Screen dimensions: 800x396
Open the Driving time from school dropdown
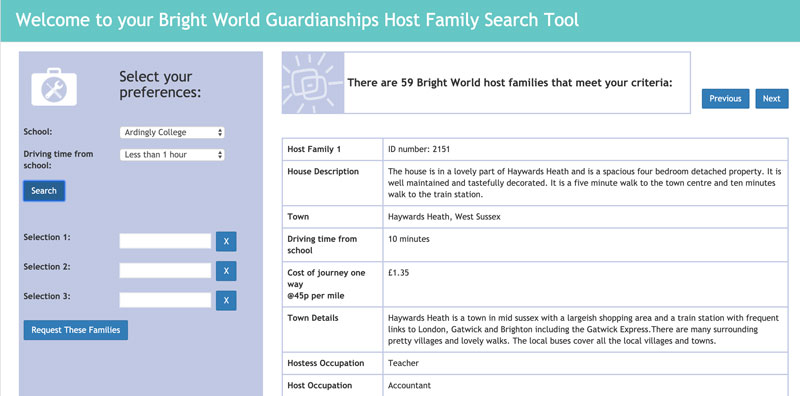click(172, 155)
